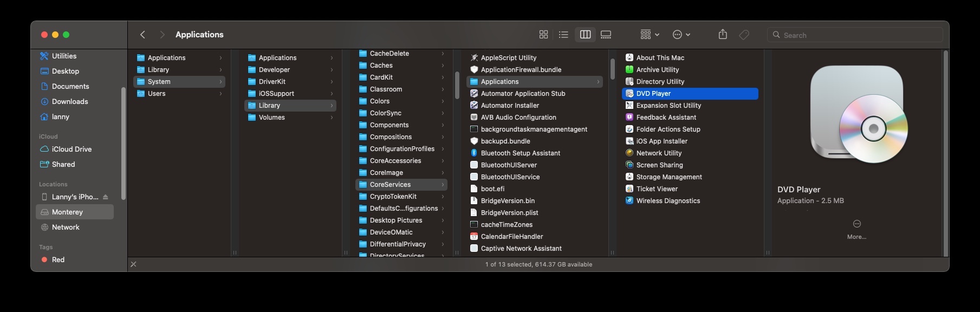This screenshot has height=312, width=980.
Task: Click the More button in preview pane
Action: point(856,229)
